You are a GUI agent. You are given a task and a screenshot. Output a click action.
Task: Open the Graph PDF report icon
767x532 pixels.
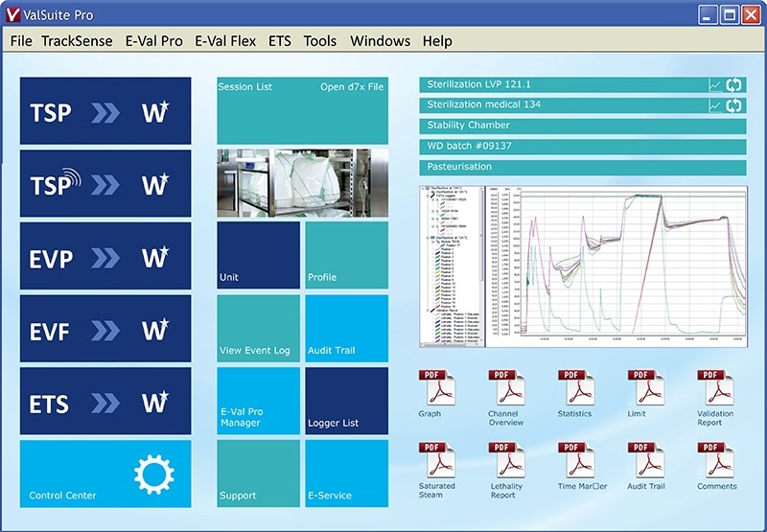click(x=437, y=387)
